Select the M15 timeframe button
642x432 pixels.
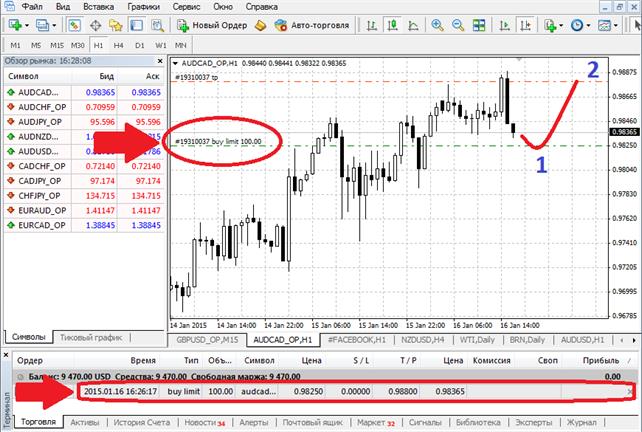57,45
